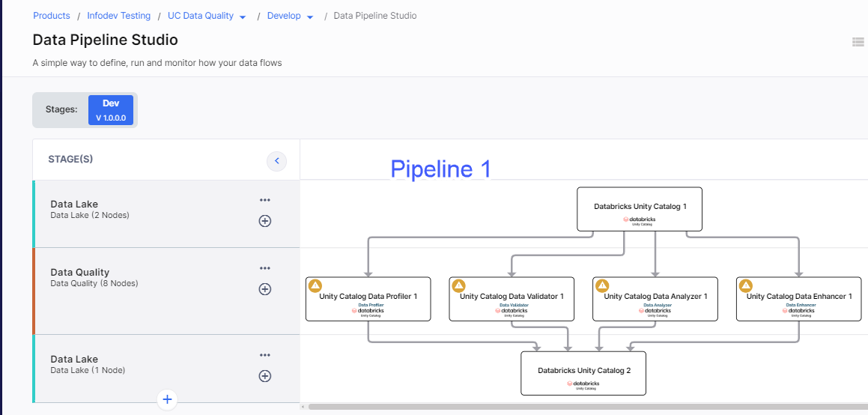Click the Data Pipeline Studio breadcrumb text
Image resolution: width=868 pixels, height=415 pixels.
coord(374,16)
